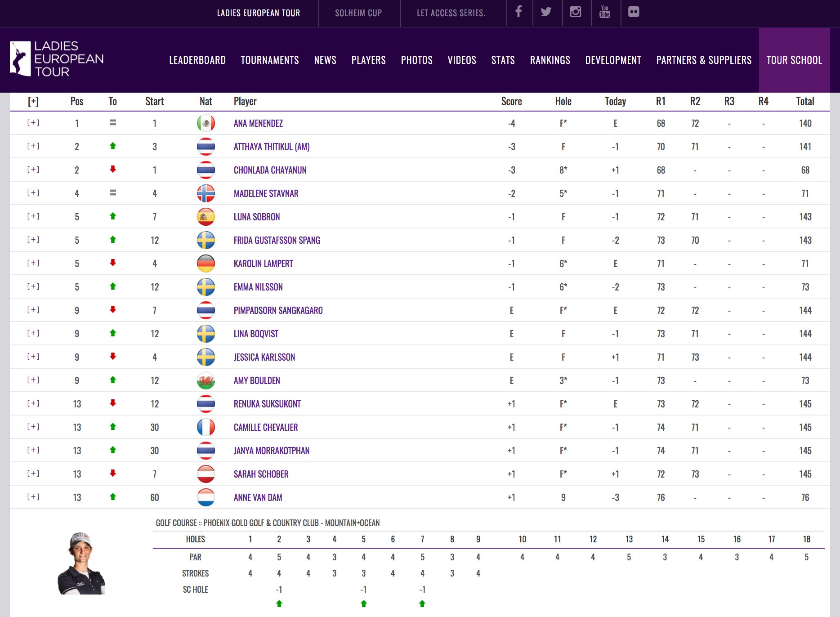
Task: Expand all rows with header [+]
Action: click(x=33, y=101)
